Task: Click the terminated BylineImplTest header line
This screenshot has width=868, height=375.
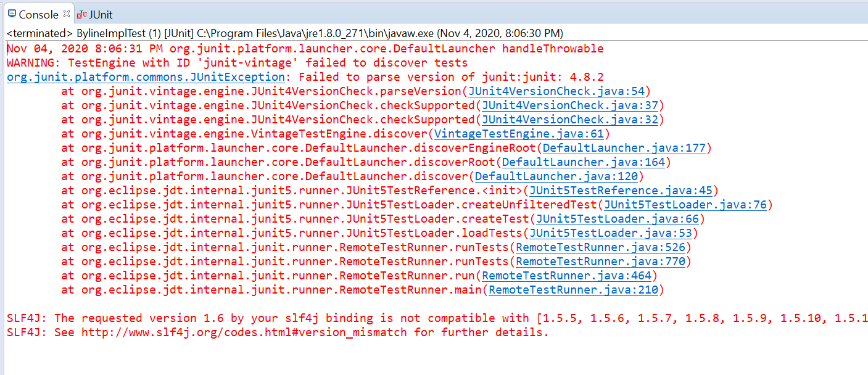Action: coord(185,33)
